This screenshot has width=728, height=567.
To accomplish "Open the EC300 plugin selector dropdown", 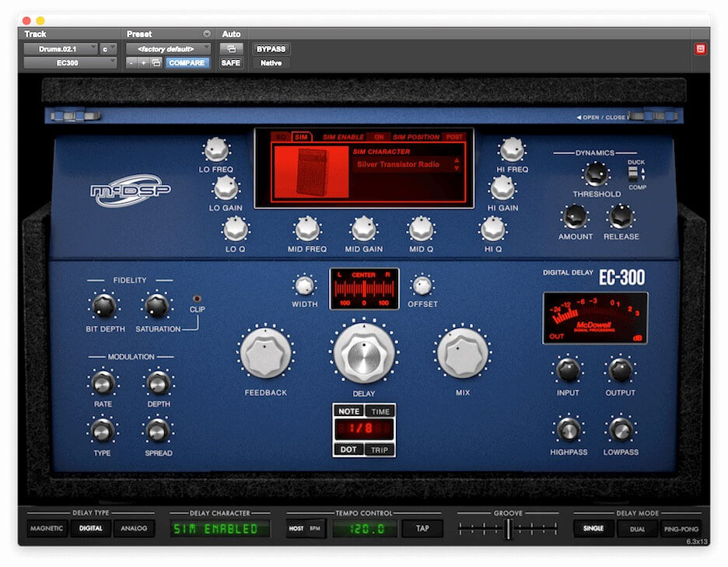I will pyautogui.click(x=70, y=63).
